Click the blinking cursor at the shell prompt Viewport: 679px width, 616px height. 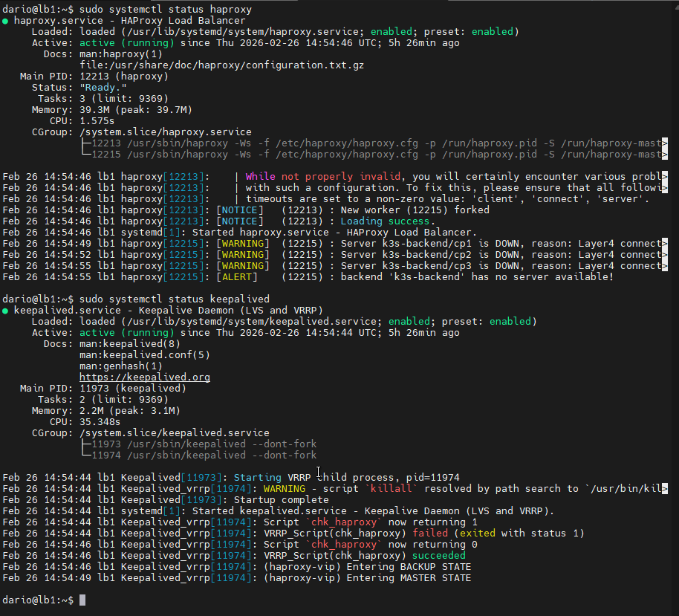[x=82, y=600]
